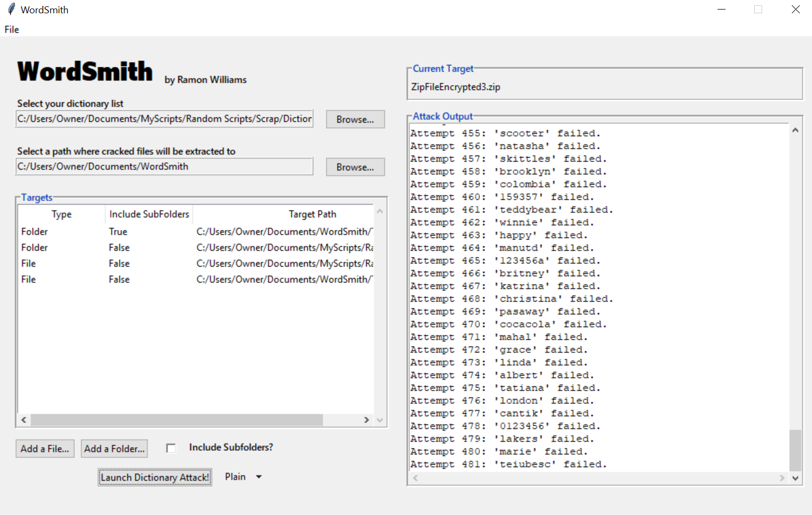Click the Add a Folder button

click(x=114, y=449)
